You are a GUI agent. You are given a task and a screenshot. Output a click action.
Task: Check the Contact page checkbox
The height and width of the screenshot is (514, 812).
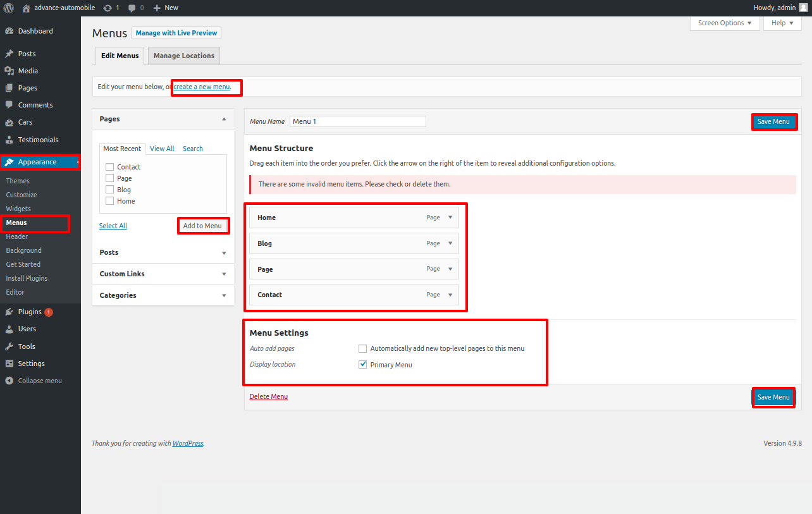[110, 167]
